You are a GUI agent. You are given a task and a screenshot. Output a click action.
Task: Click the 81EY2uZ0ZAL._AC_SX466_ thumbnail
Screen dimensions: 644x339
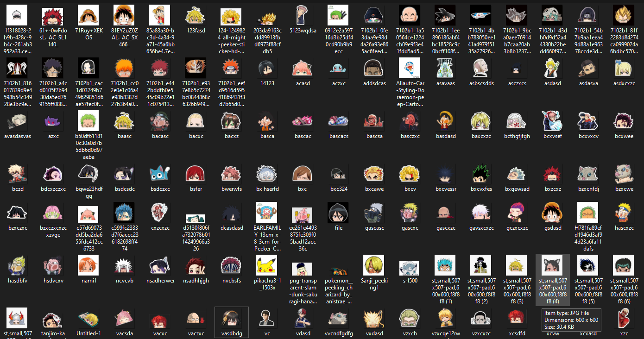pyautogui.click(x=124, y=15)
